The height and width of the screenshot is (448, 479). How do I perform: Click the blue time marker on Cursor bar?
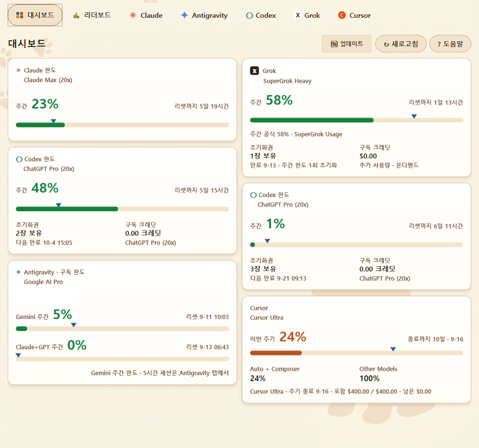coord(393,349)
